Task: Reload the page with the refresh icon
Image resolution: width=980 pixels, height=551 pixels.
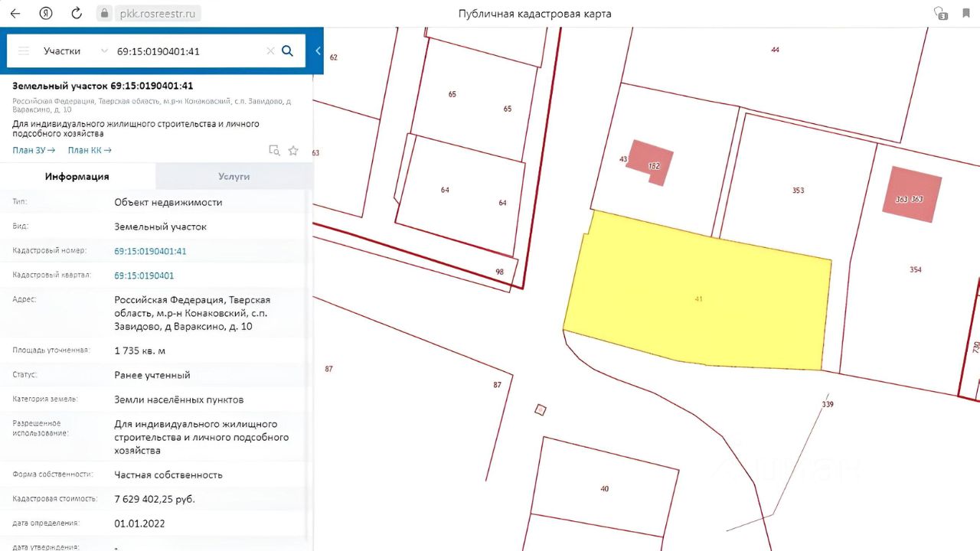Action: (x=76, y=13)
